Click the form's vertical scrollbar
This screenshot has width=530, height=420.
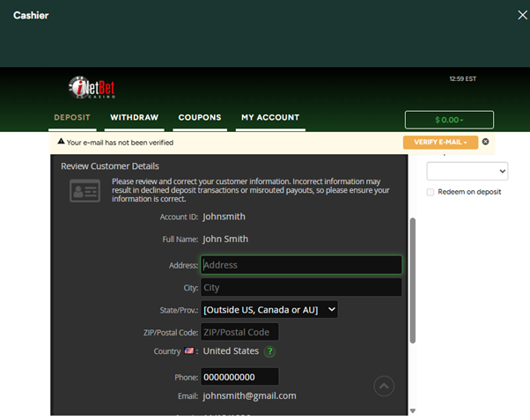pyautogui.click(x=412, y=282)
